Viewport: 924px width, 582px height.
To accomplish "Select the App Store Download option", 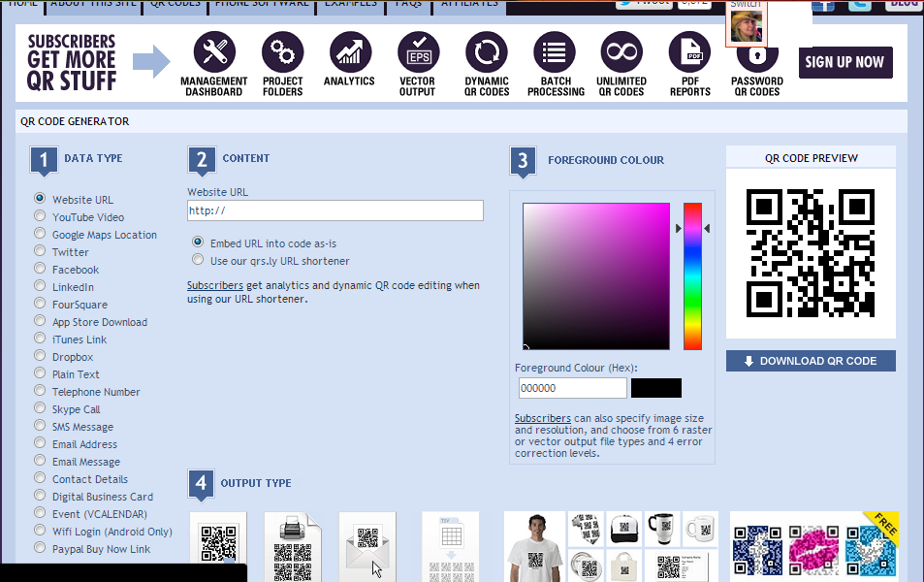I will pos(40,320).
